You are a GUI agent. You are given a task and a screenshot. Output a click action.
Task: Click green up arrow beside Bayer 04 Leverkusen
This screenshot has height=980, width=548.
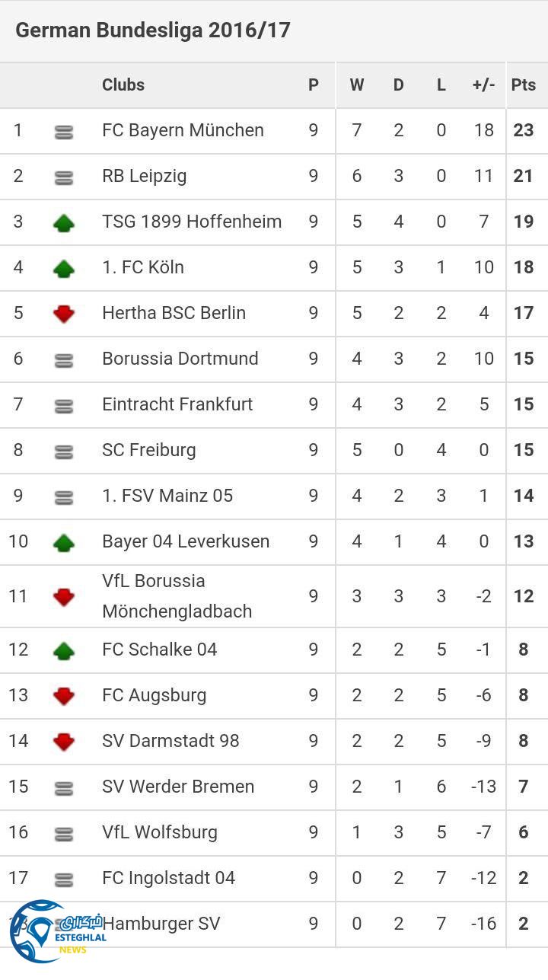(64, 542)
